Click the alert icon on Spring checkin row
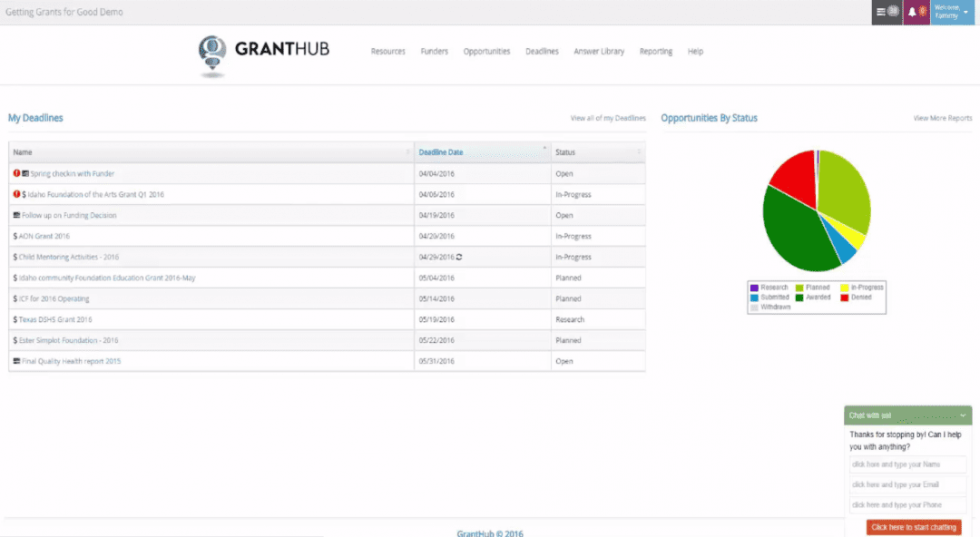Image resolution: width=980 pixels, height=537 pixels. (15, 172)
